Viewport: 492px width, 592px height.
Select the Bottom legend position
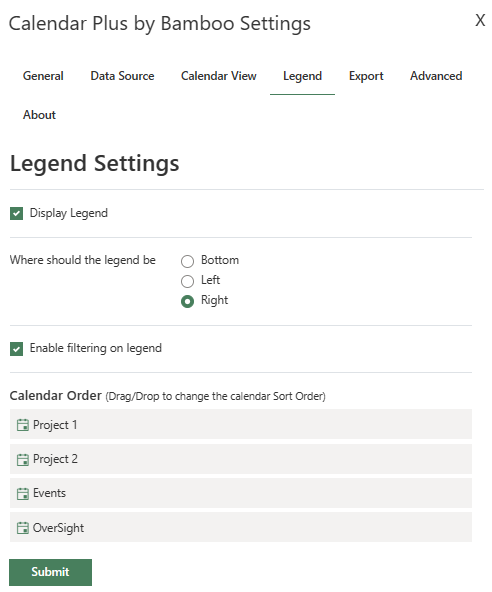point(187,261)
